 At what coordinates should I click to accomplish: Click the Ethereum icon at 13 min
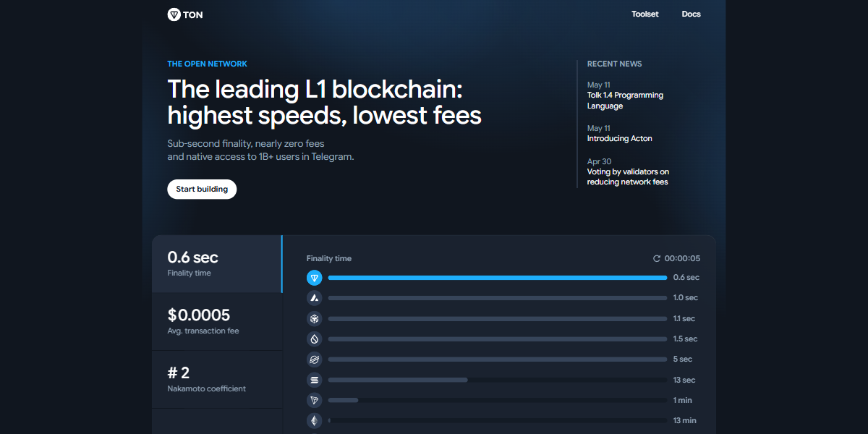click(x=314, y=420)
